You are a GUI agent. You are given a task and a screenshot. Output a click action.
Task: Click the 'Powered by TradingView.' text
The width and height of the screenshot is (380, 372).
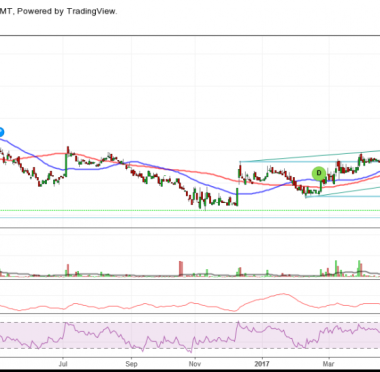coord(67,11)
